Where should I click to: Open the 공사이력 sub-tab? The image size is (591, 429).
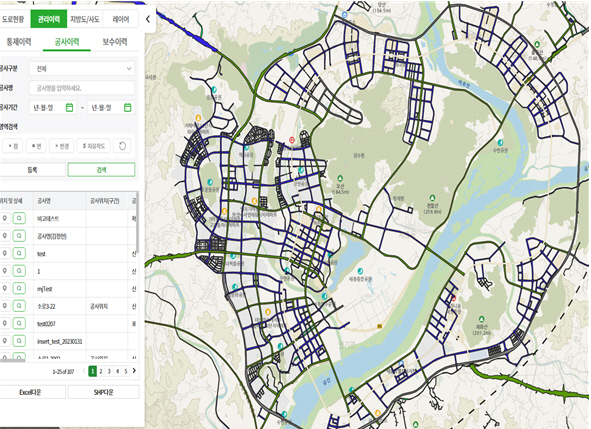67,42
